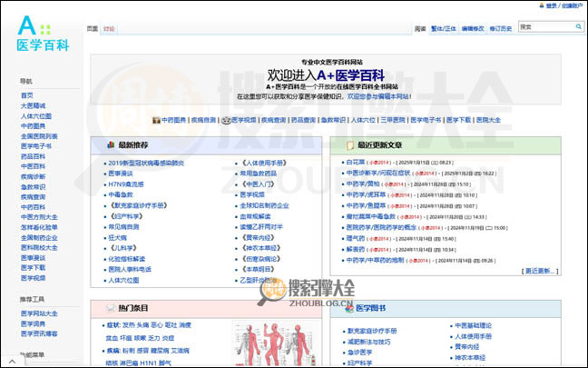Open 减肥新法与技巧 under 医学图书
The height and width of the screenshot is (368, 588).
pyautogui.click(x=369, y=342)
